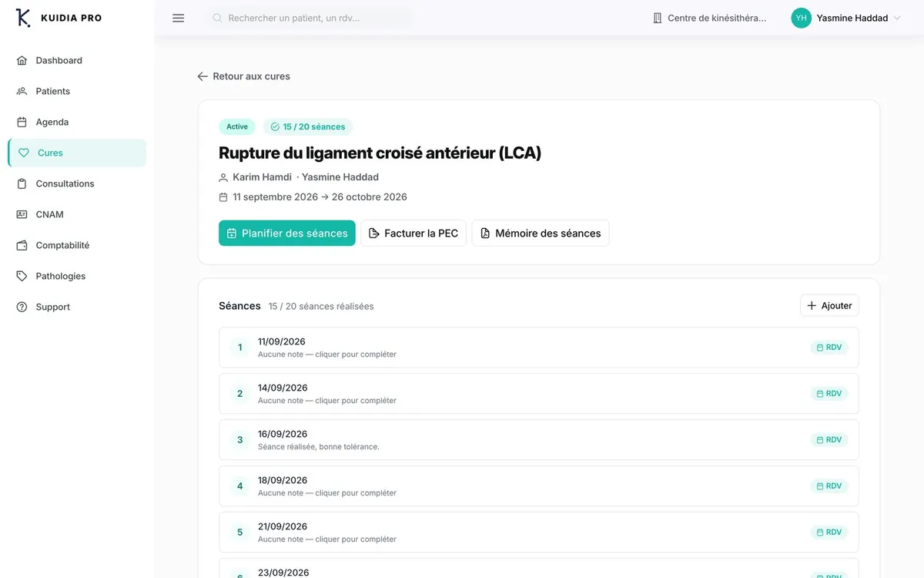Open Patients from the sidebar
The width and height of the screenshot is (924, 578).
pos(77,91)
